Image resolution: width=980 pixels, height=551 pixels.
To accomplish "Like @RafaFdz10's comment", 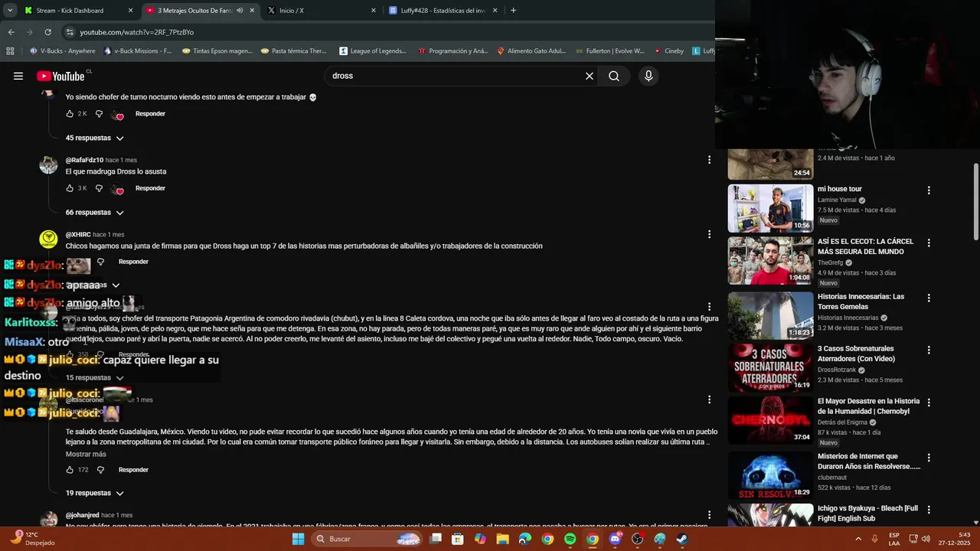I will (70, 188).
